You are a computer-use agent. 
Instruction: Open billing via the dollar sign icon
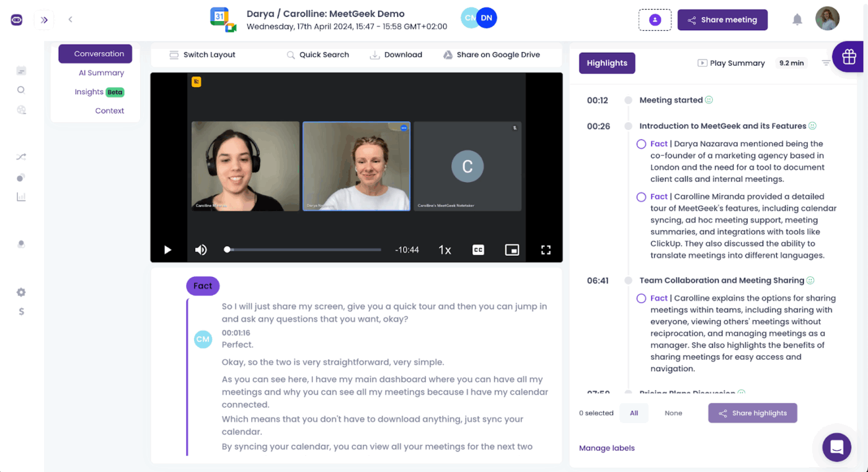click(21, 312)
